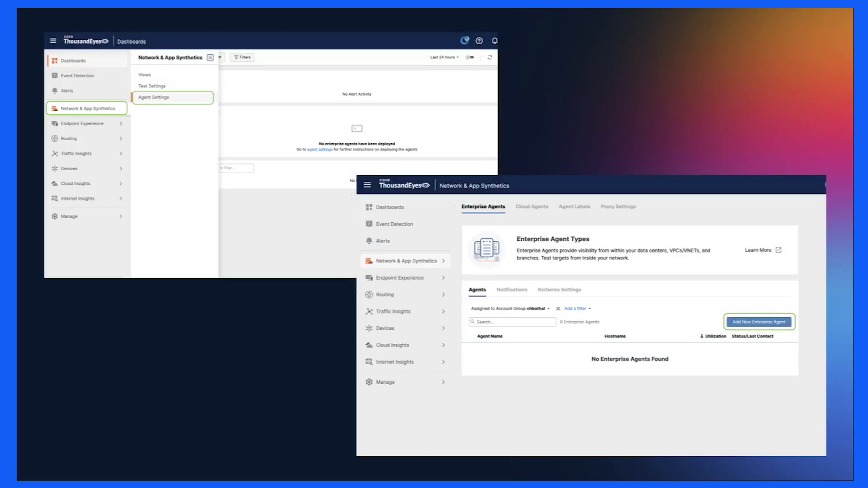Open the Account Group chbathal filter dropdown
868x488 pixels.
510,309
